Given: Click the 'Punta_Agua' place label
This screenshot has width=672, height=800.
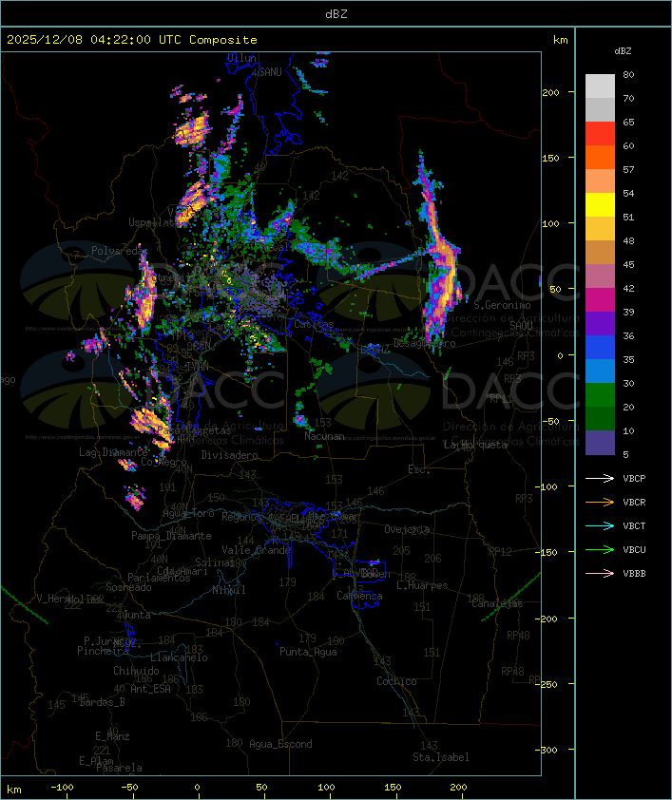Looking at the screenshot, I should 308,652.
